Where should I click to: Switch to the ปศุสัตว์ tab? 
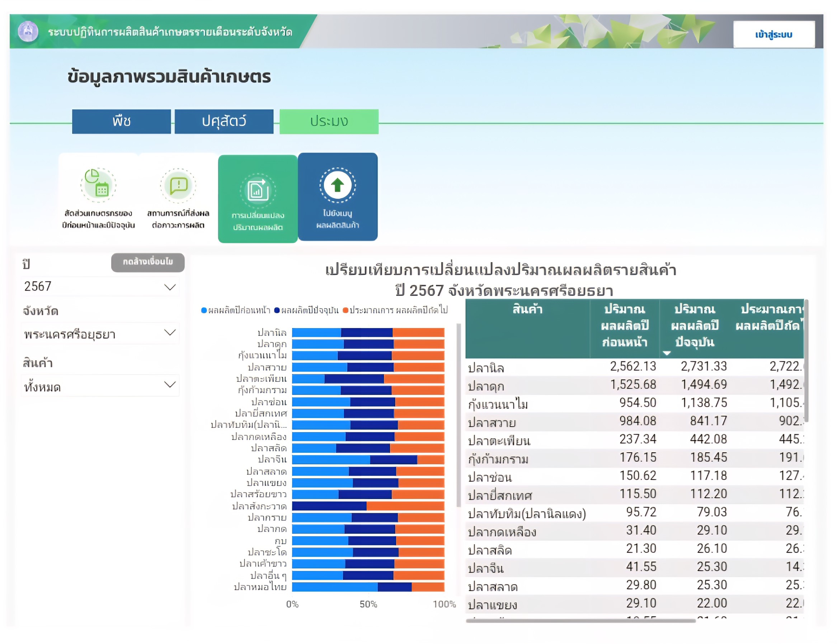(224, 122)
